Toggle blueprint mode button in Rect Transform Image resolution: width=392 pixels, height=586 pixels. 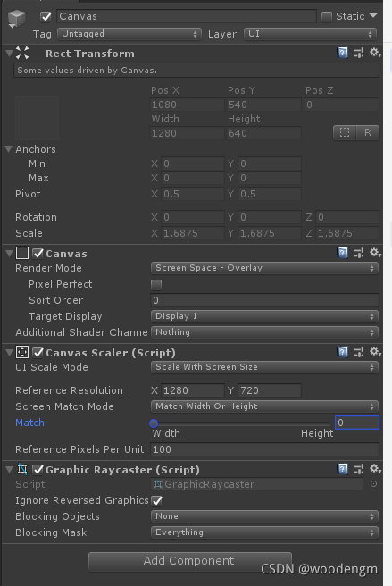(x=345, y=133)
